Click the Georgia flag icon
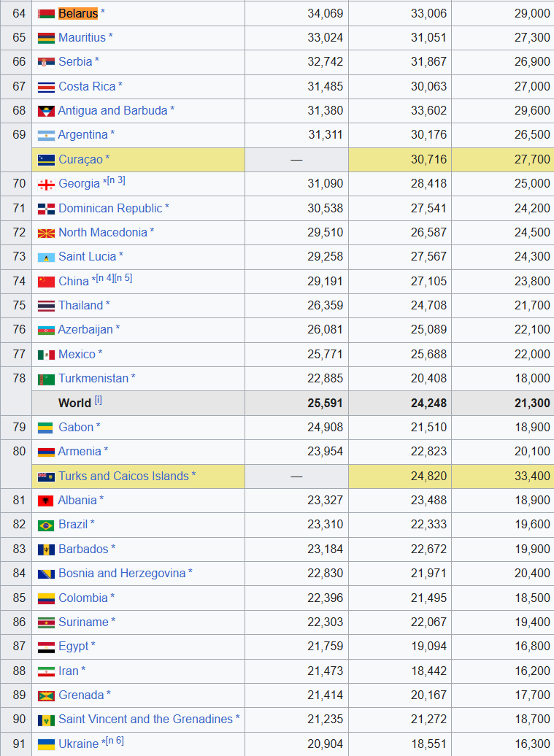 tap(46, 185)
